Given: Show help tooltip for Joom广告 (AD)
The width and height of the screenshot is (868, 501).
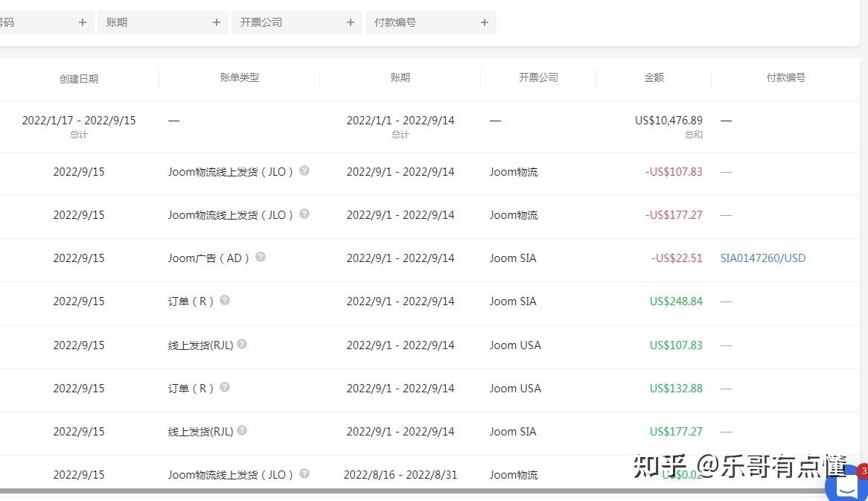Looking at the screenshot, I should [261, 257].
